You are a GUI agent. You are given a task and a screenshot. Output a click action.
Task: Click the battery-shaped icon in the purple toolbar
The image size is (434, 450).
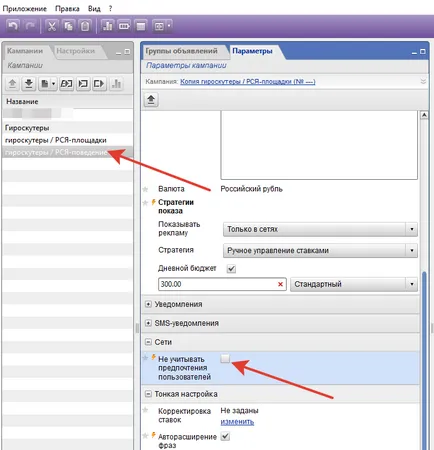(124, 26)
